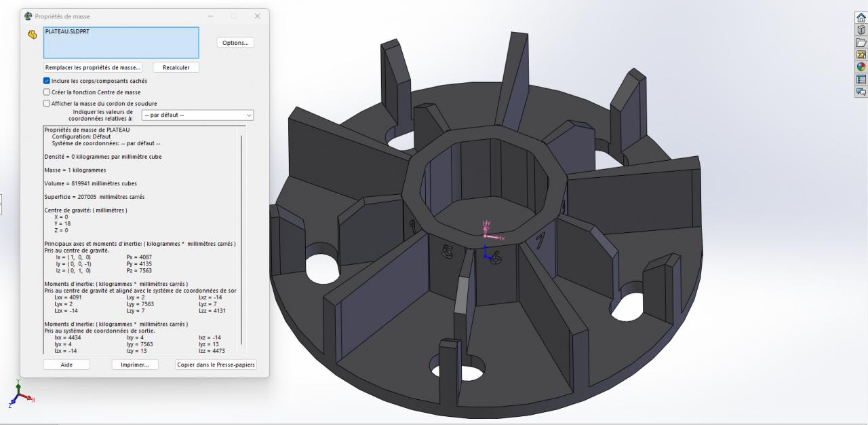This screenshot has height=425, width=868.
Task: Click the Options... button
Action: point(235,42)
